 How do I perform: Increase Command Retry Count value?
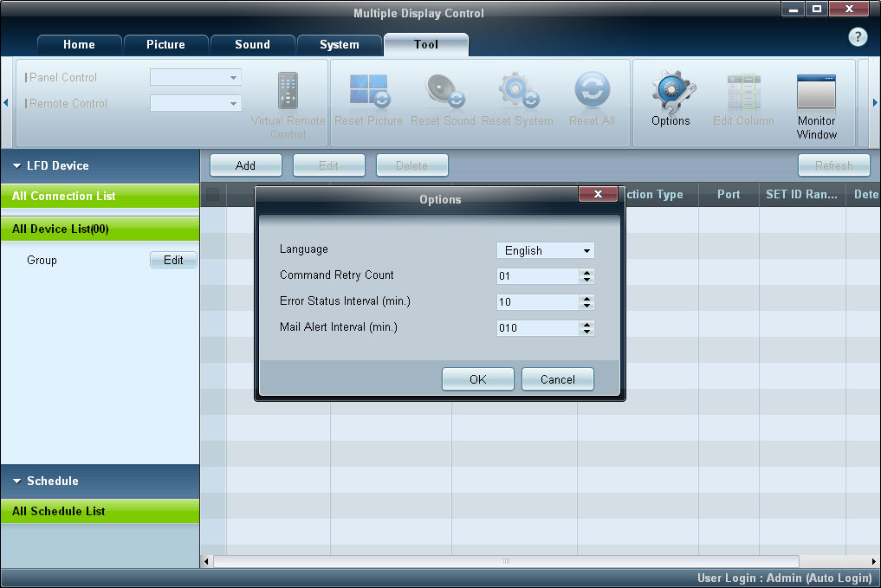click(x=587, y=273)
